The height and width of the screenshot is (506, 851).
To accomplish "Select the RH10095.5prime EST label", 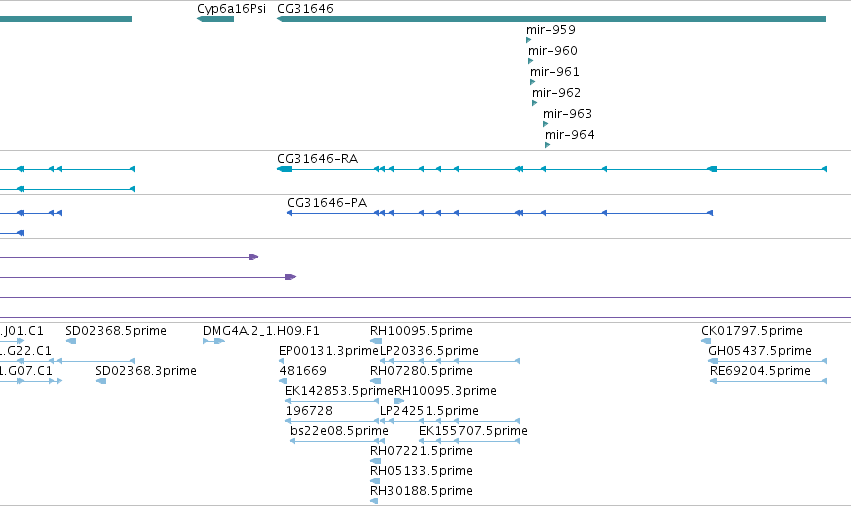I will [x=421, y=331].
